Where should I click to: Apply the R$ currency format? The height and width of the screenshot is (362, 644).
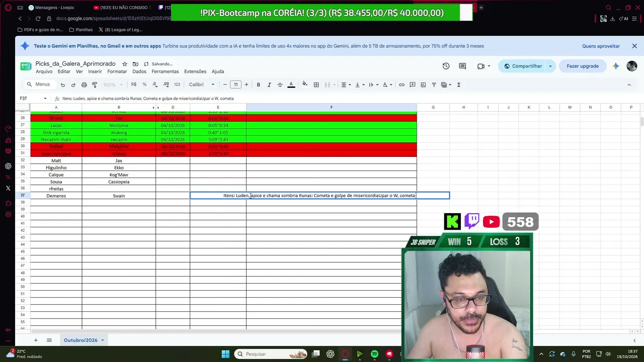coord(133,84)
